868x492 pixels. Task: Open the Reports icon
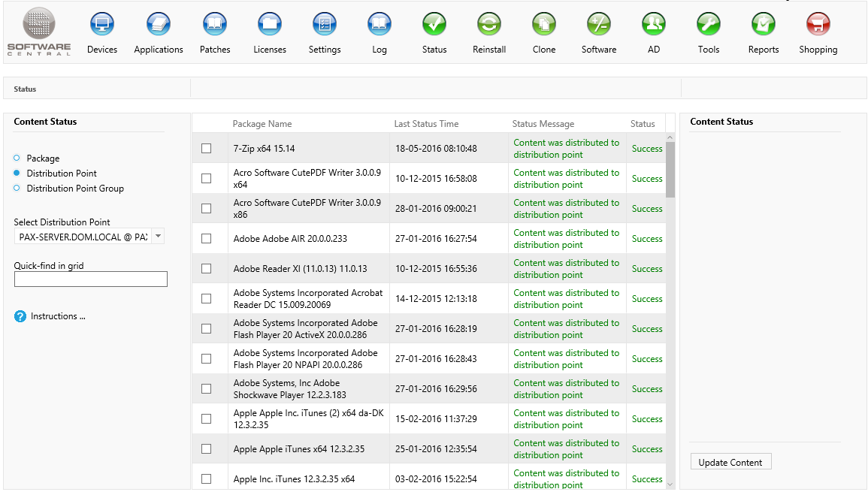coord(764,24)
